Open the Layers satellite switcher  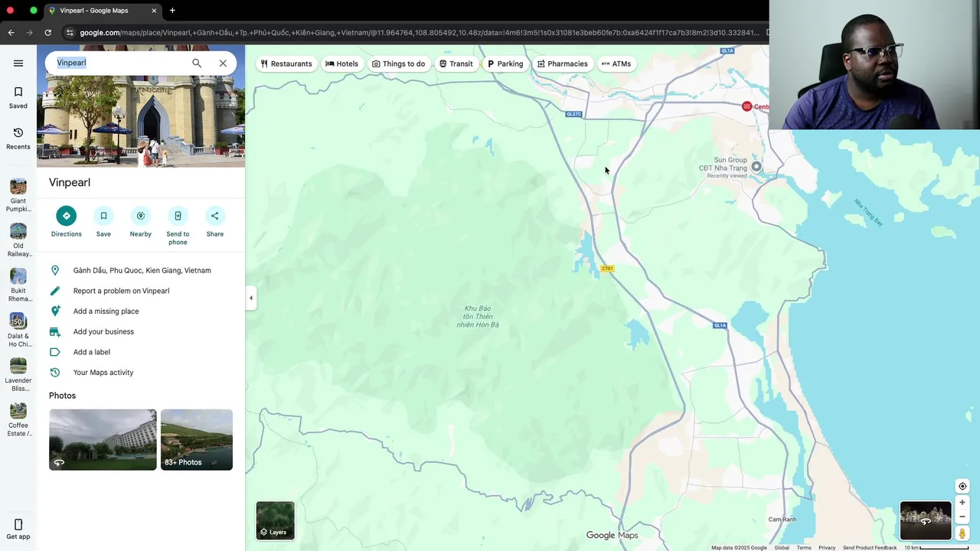[x=275, y=520]
